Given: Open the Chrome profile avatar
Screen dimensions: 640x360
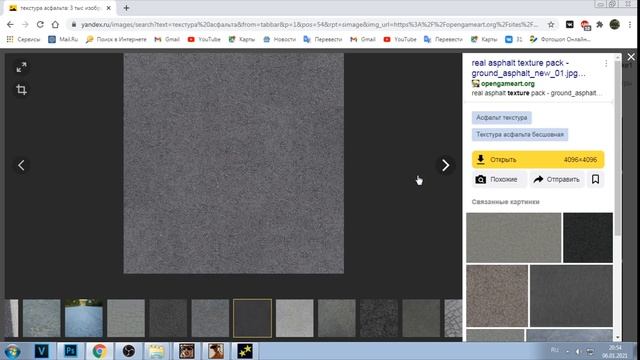Looking at the screenshot, I should [615, 24].
